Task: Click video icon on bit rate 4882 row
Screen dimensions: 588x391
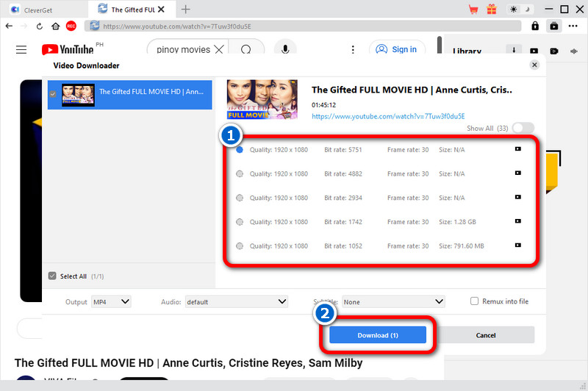Action: point(518,173)
